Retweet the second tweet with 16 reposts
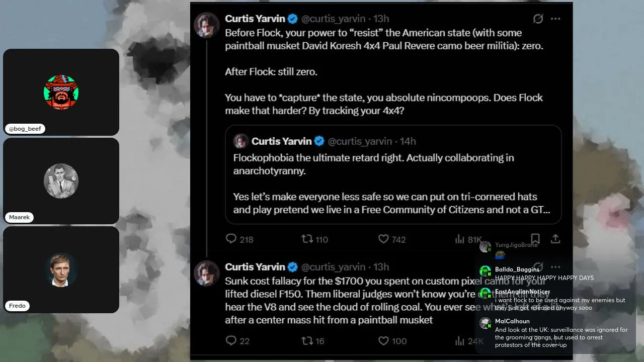This screenshot has height=362, width=644. click(x=313, y=341)
